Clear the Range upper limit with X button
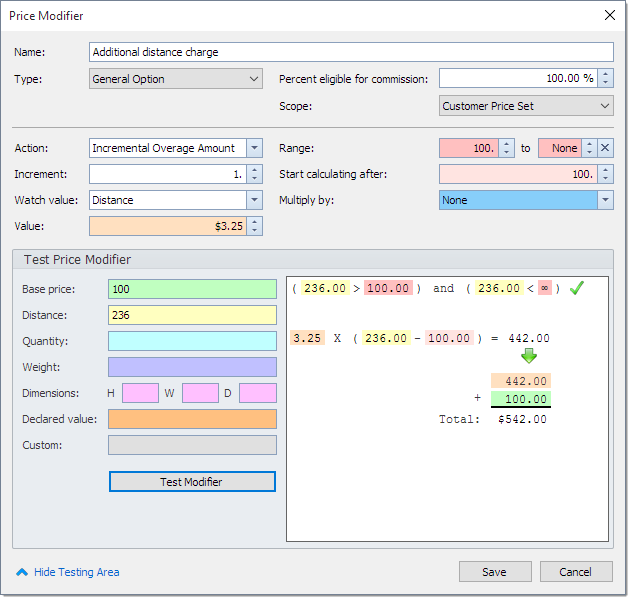The height and width of the screenshot is (600, 631). tap(605, 148)
